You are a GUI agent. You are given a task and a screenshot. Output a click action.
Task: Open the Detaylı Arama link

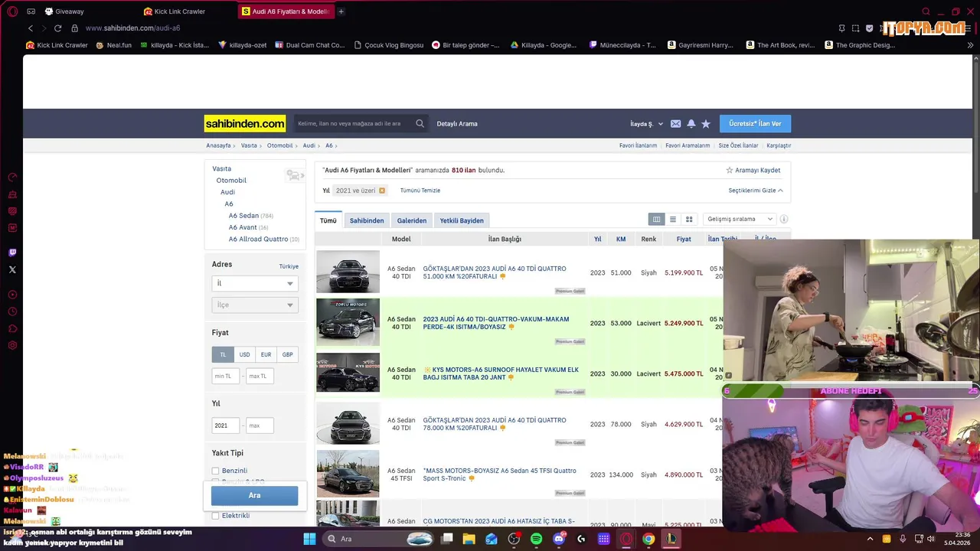point(457,124)
